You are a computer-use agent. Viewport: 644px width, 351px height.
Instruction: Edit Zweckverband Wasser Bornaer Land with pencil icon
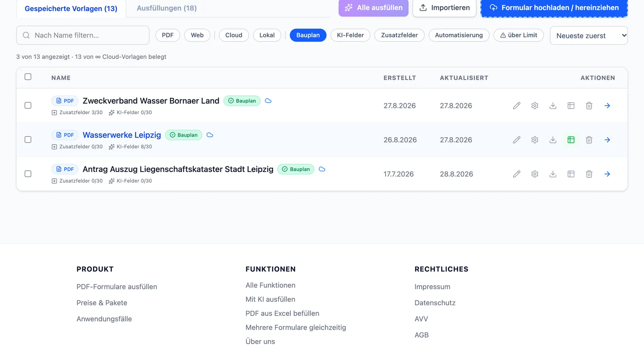[516, 105]
